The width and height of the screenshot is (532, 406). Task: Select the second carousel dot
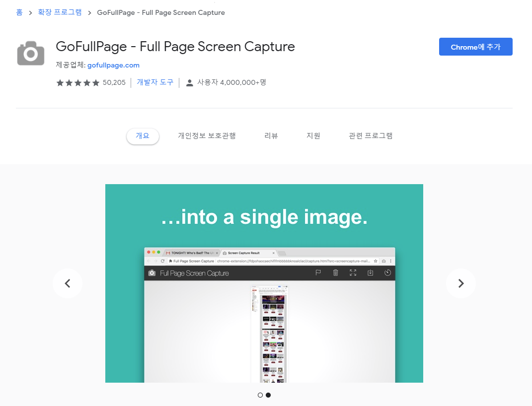coord(268,395)
